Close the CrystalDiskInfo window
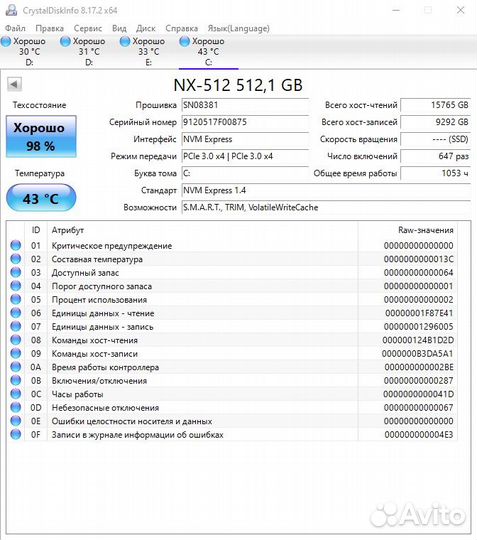The height and width of the screenshot is (540, 477). pos(460,10)
